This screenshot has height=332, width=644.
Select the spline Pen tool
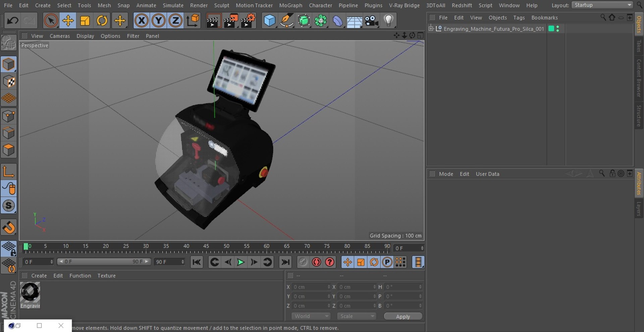coord(287,21)
